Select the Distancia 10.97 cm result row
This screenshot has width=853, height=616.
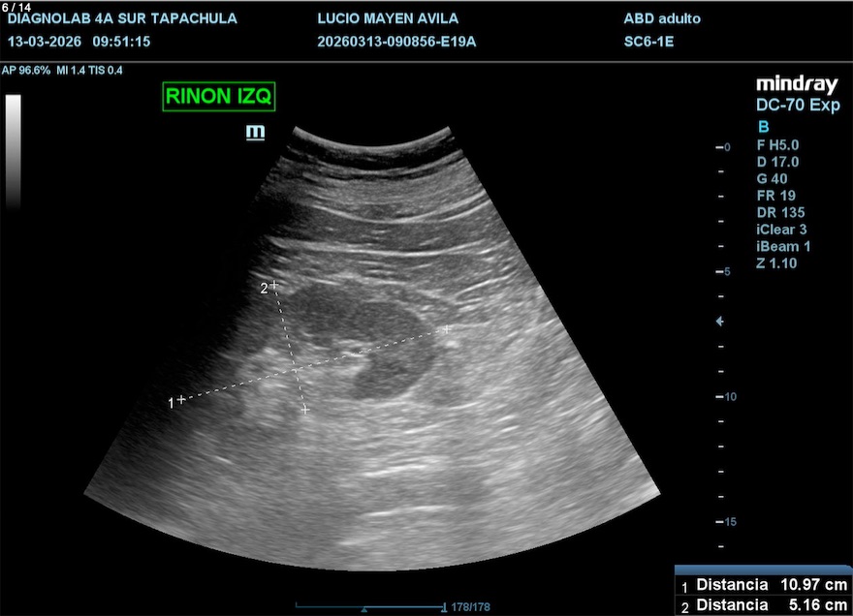coord(763,585)
